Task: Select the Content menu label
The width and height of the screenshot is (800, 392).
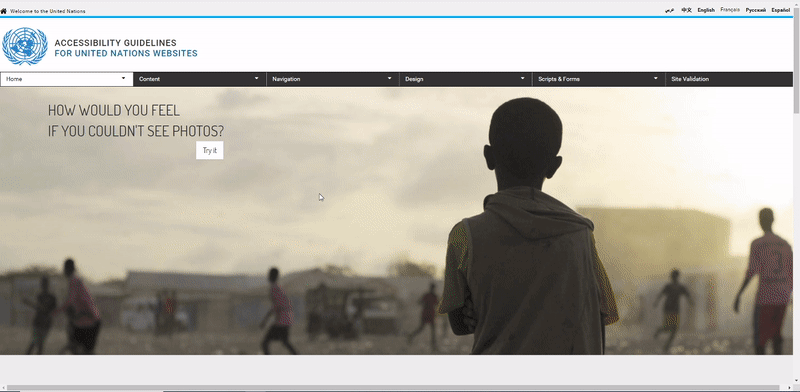Action: pyautogui.click(x=149, y=79)
